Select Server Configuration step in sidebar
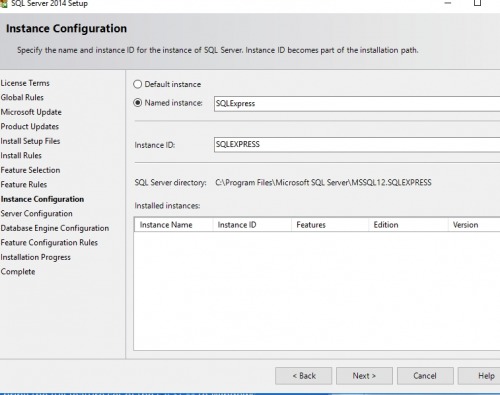The image size is (500, 395). (x=36, y=214)
